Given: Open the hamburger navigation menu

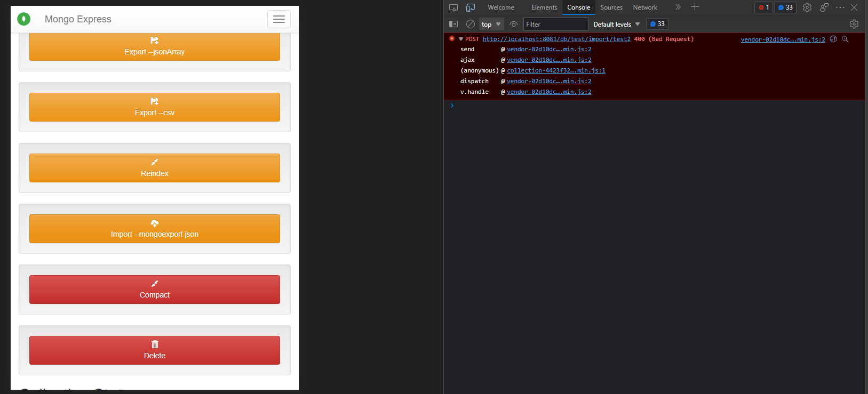Looking at the screenshot, I should (x=279, y=19).
